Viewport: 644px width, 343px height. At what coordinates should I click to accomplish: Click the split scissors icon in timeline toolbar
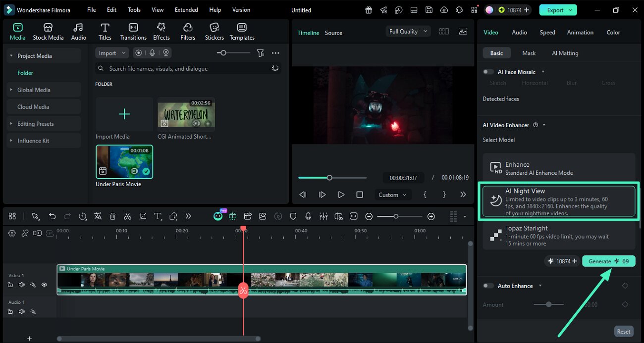[x=127, y=216]
